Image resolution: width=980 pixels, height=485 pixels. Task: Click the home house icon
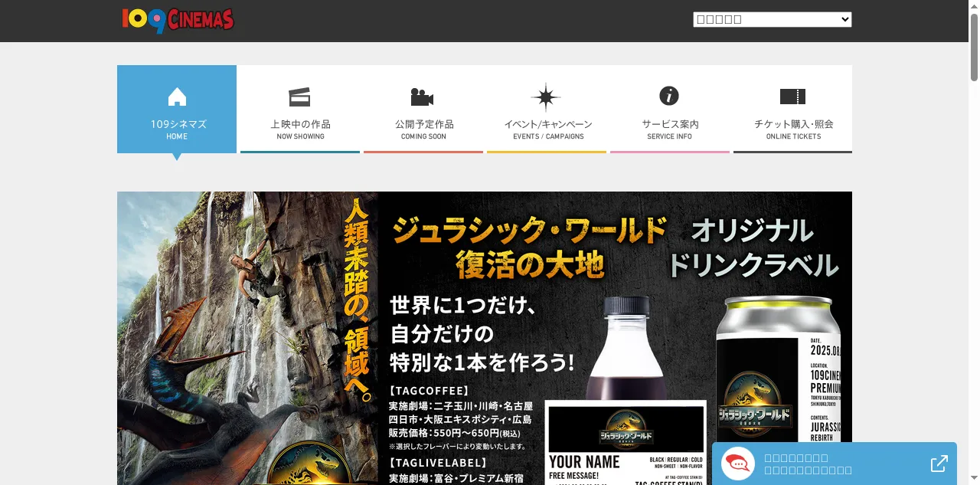pyautogui.click(x=177, y=97)
